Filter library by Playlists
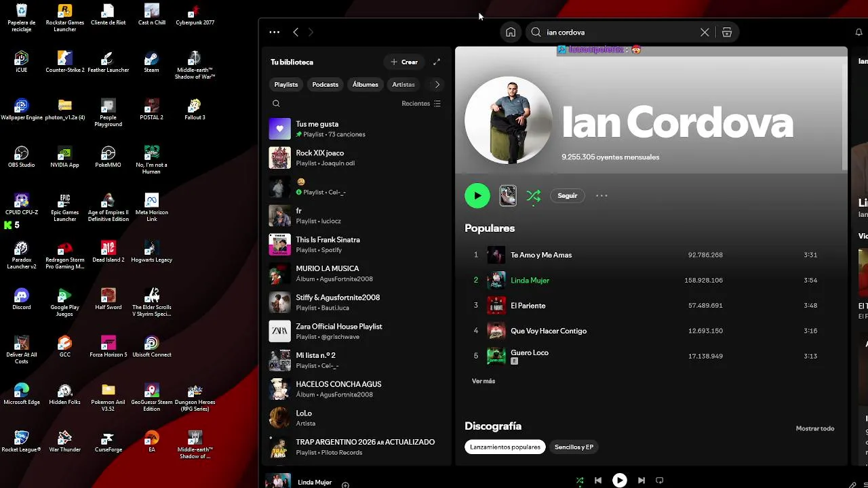868x488 pixels. click(x=285, y=85)
